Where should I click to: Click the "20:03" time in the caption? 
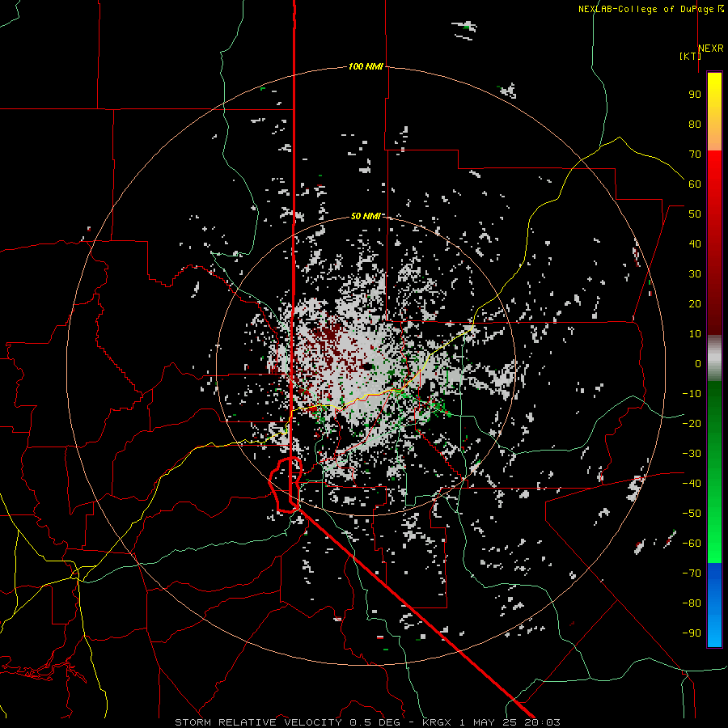[542, 722]
